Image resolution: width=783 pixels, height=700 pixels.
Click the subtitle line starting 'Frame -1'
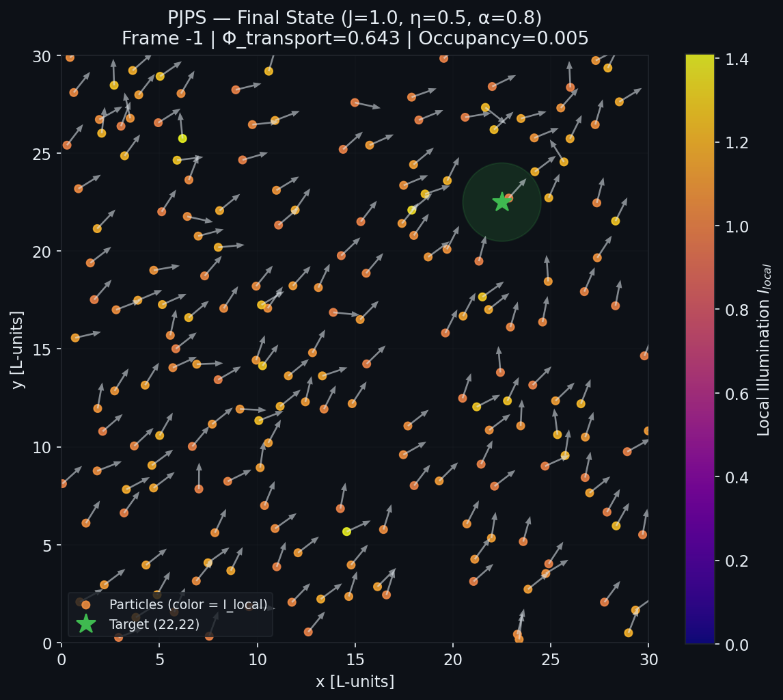coord(355,38)
